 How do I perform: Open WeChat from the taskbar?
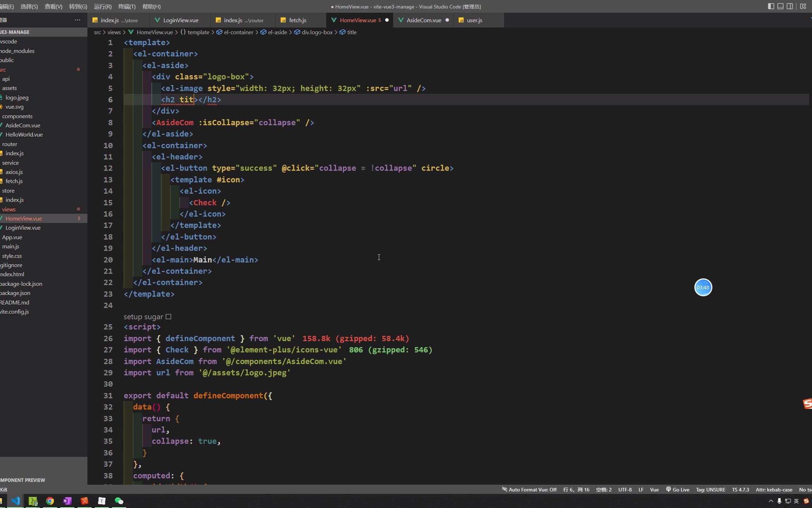(x=119, y=501)
